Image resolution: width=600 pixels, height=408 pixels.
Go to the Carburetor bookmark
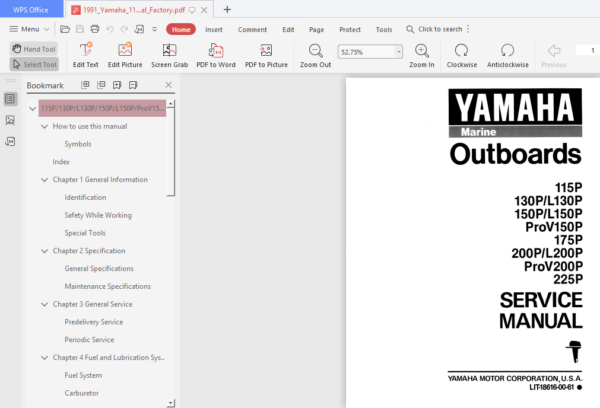[82, 393]
